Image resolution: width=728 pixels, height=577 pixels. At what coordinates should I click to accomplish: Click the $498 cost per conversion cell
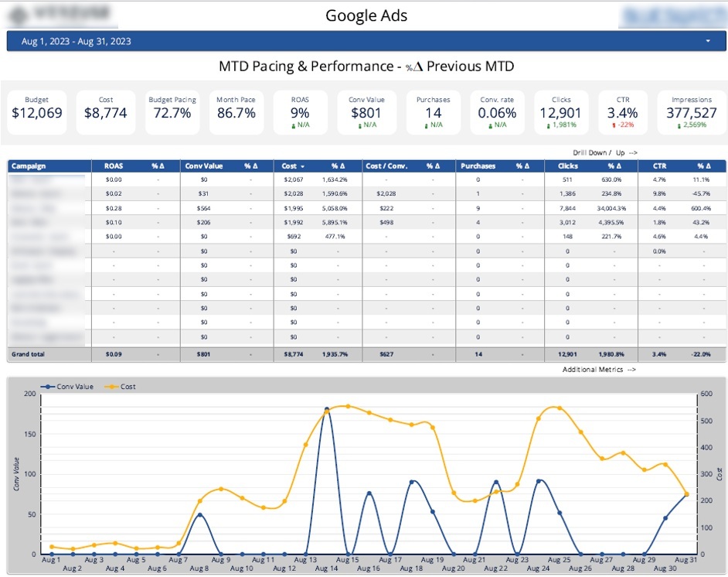pyautogui.click(x=386, y=223)
